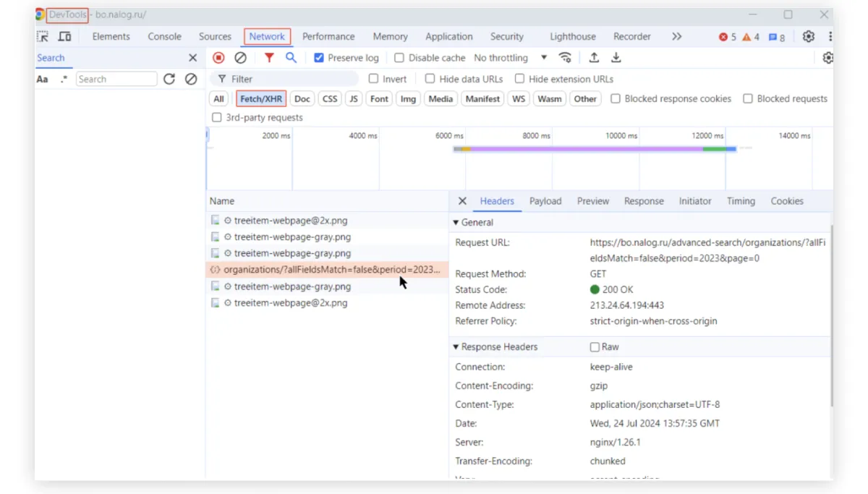Check the Hide data URLs option
This screenshot has height=494, width=868.
[430, 79]
